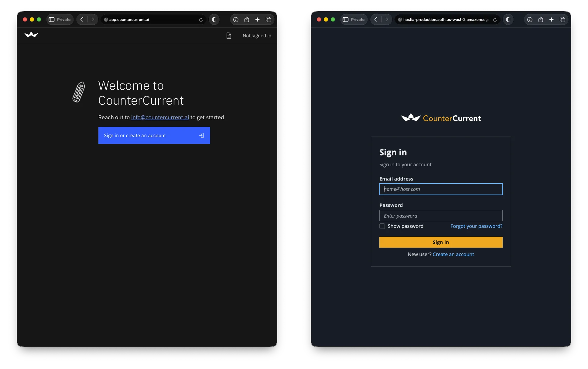Click the boat illustration beside Welcome heading
588x369 pixels.
79,92
